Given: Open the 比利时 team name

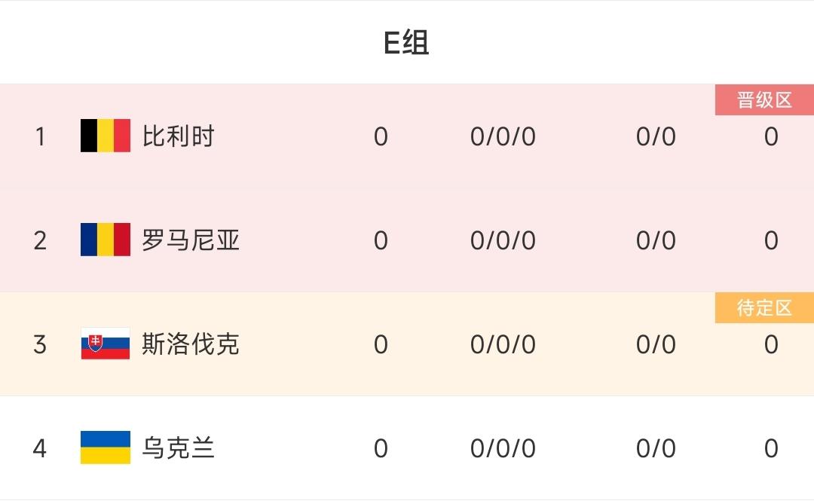Looking at the screenshot, I should (x=179, y=136).
